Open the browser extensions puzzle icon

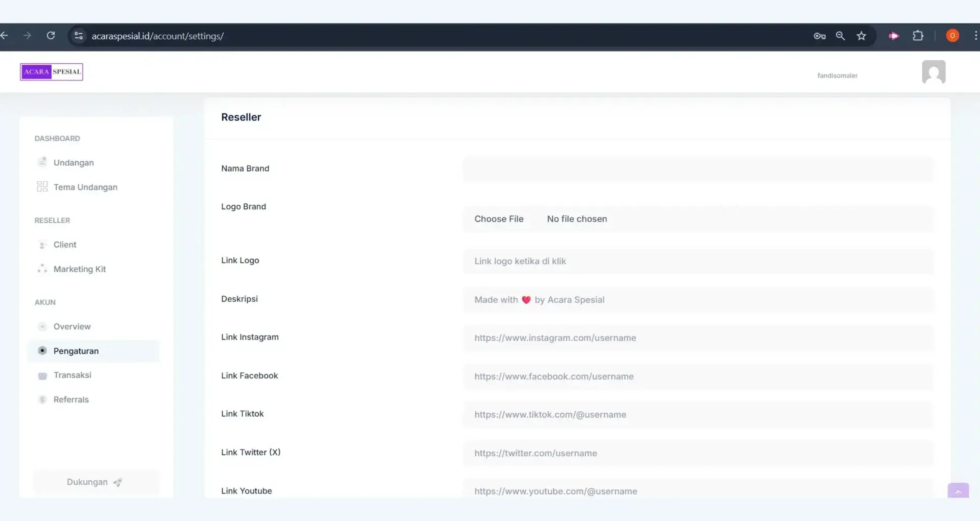coord(918,36)
